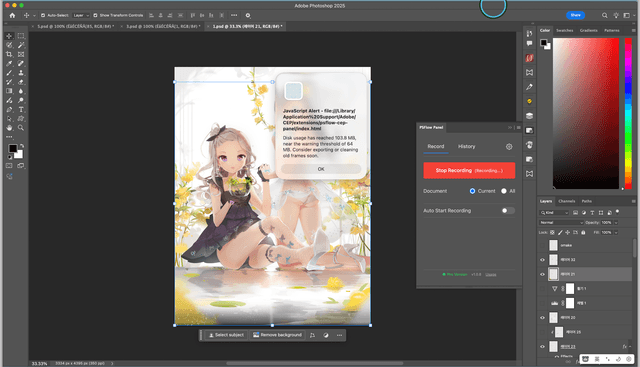Image resolution: width=640 pixels, height=367 pixels.
Task: Select the Blur tool
Action: click(x=21, y=91)
